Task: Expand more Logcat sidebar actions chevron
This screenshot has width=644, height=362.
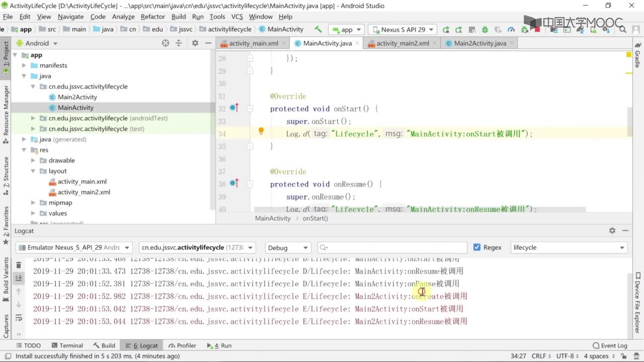Action: click(x=19, y=333)
